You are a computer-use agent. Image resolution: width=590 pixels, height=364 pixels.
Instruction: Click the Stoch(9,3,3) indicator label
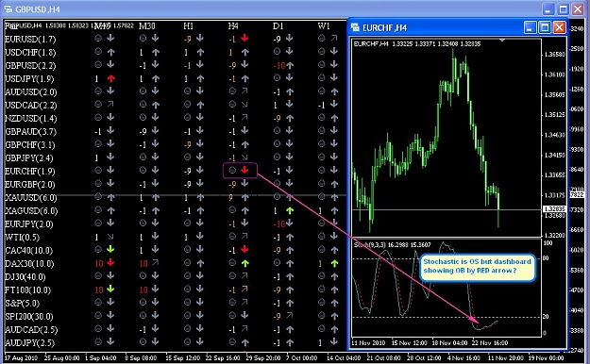[x=369, y=245]
